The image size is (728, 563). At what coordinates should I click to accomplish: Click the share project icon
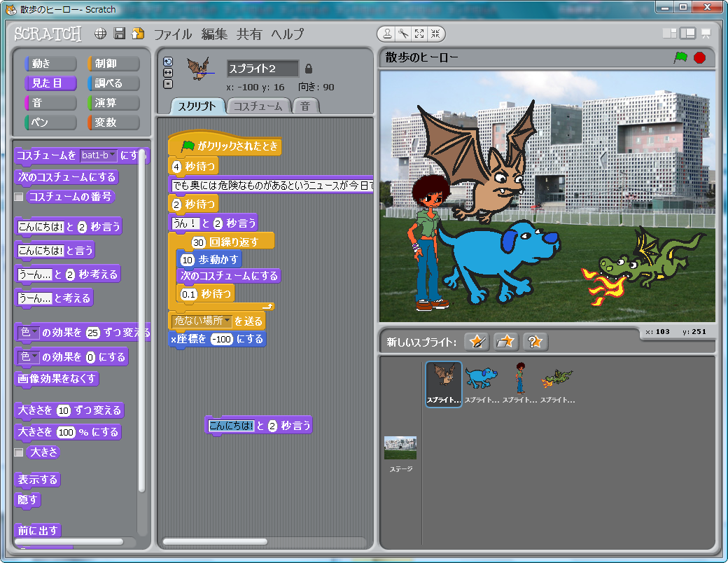tap(138, 34)
